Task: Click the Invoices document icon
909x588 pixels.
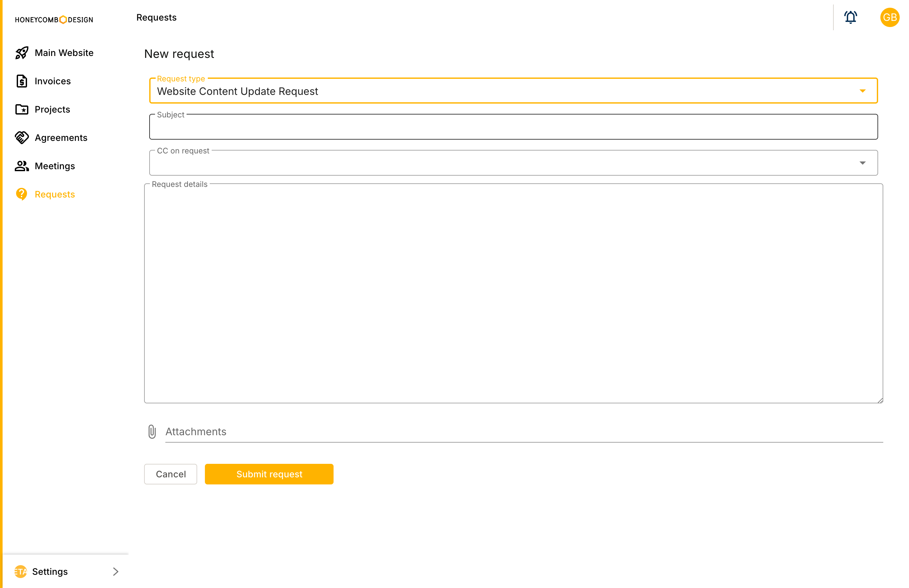Action: (x=22, y=81)
